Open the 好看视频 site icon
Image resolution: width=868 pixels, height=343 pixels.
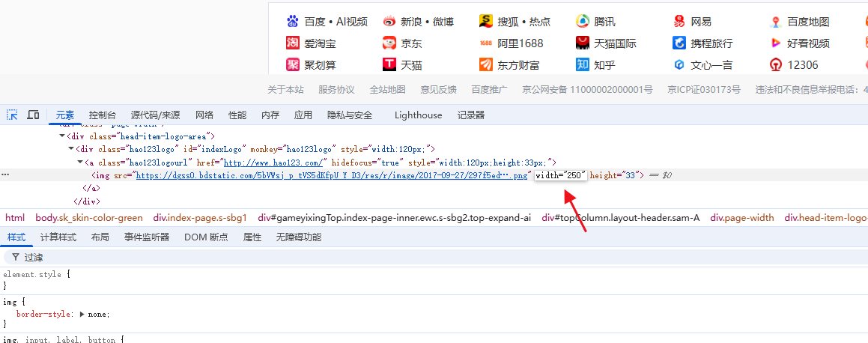(776, 43)
